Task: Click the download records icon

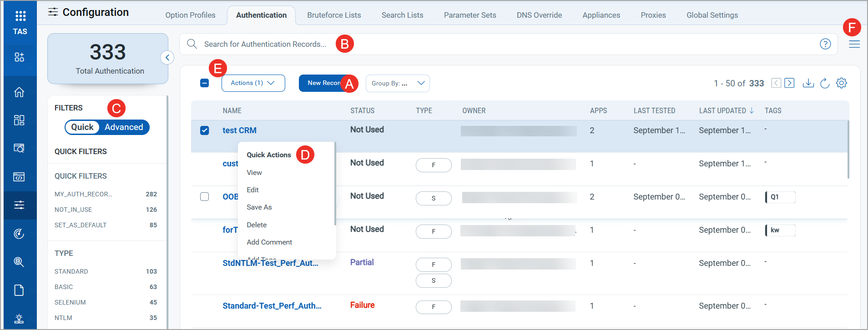Action: (x=808, y=83)
